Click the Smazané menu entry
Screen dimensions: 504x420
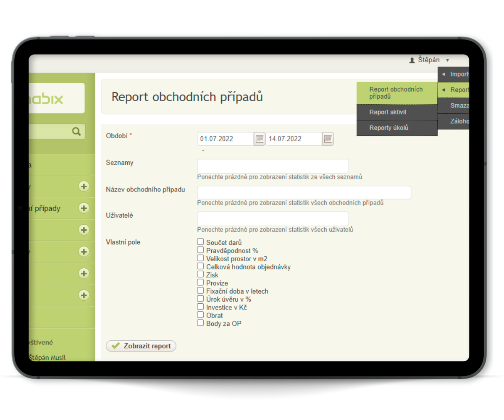453,105
